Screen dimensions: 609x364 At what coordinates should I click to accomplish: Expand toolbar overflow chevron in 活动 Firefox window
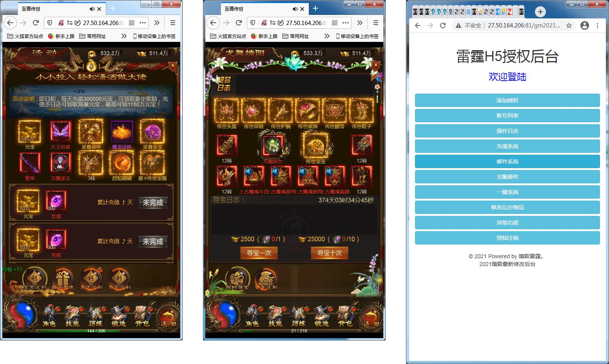click(x=157, y=23)
